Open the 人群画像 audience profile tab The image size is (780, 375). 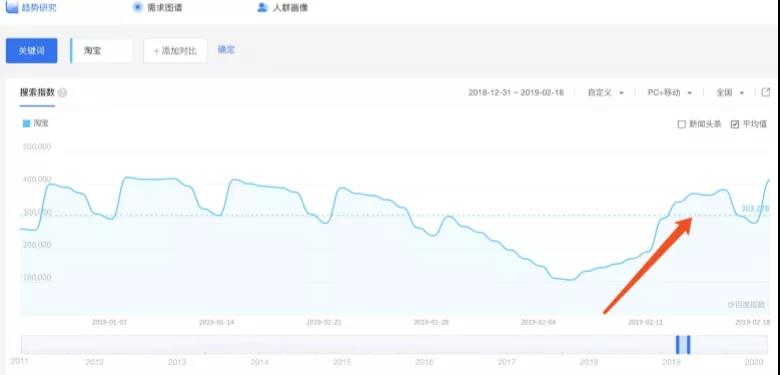(x=283, y=8)
